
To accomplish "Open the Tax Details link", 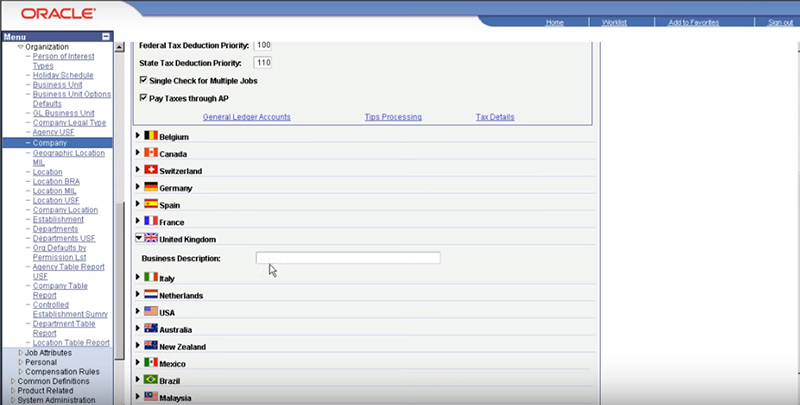I will click(495, 117).
